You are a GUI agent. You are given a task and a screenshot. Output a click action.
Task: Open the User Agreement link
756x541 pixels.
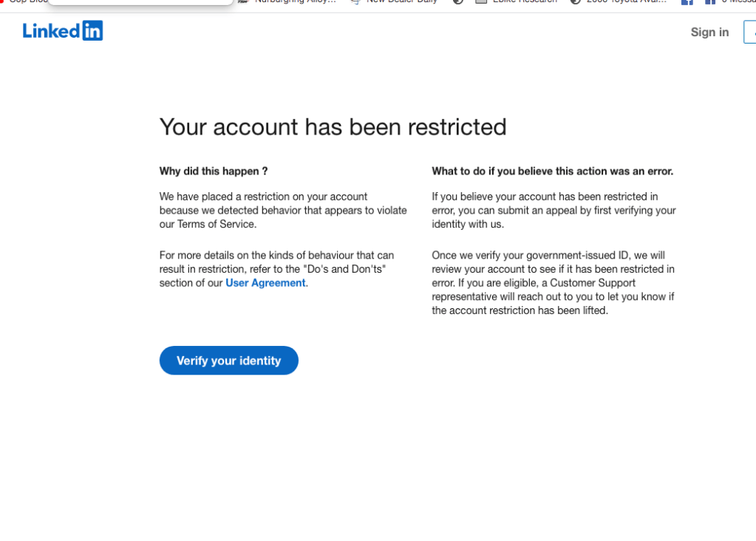click(265, 283)
